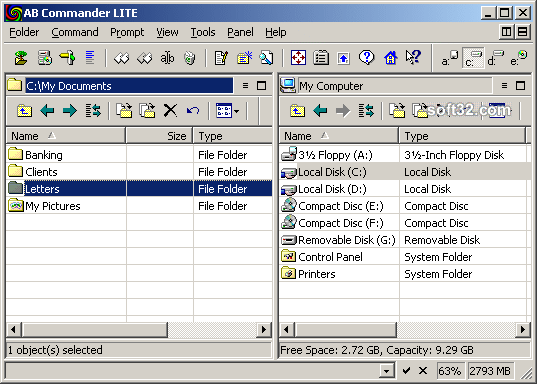Switch to drive d: in drive bar

495,58
